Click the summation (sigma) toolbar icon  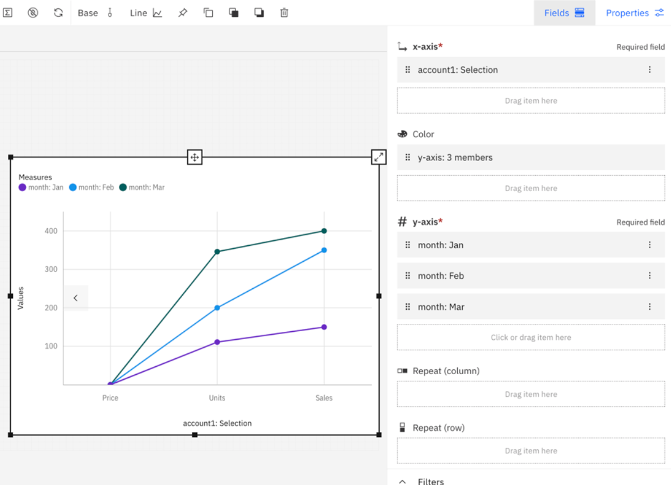point(8,13)
